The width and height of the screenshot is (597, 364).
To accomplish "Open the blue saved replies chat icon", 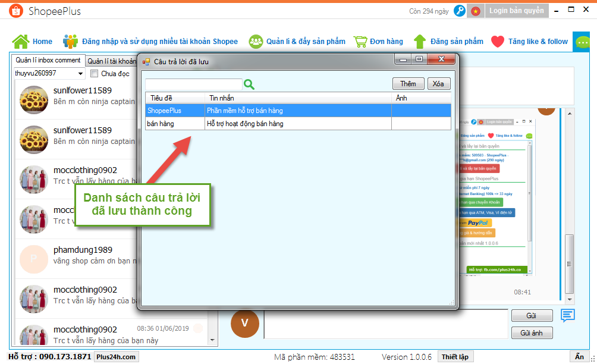I will (x=568, y=315).
